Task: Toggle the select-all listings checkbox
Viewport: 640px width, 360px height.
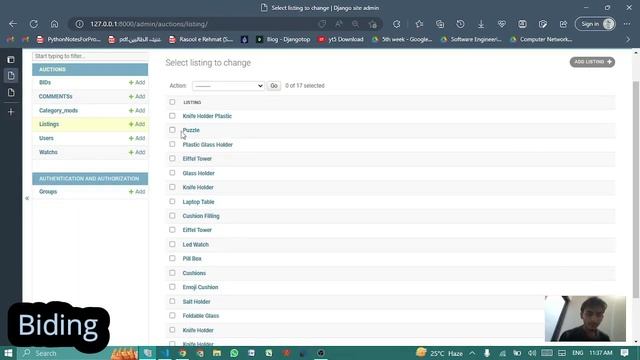Action: tap(172, 102)
